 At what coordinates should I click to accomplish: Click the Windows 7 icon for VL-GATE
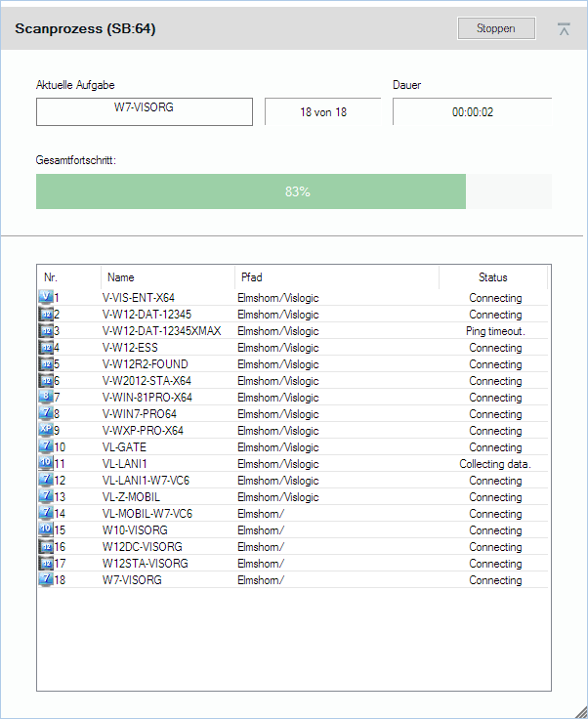[46, 446]
